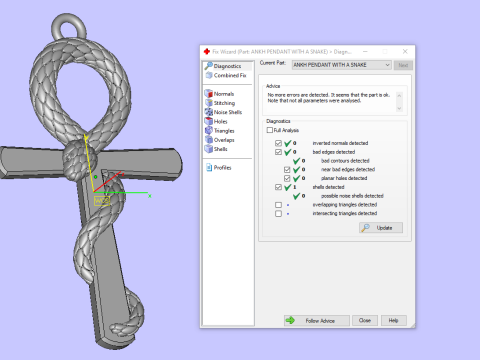Open the Profiles page icon

click(209, 167)
